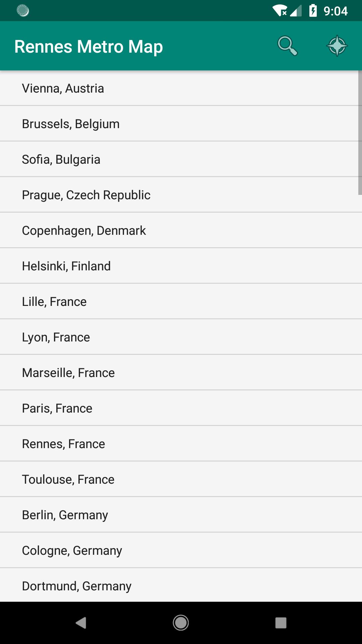362x644 pixels.
Task: Open recent apps square button
Action: 281,623
